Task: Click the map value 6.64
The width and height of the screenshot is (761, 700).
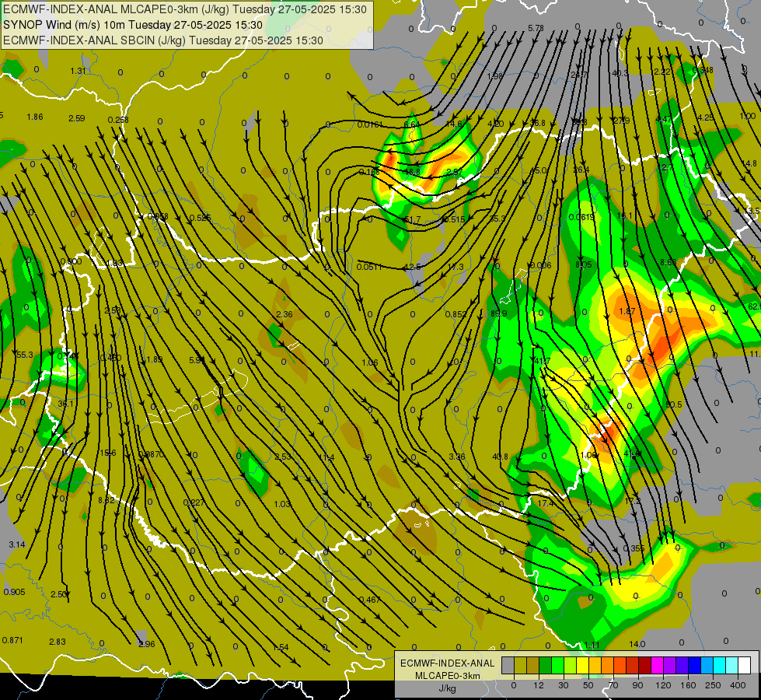Action: tap(411, 124)
